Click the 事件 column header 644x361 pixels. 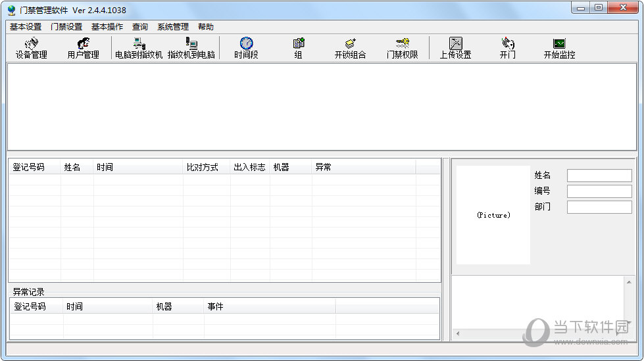[x=270, y=306]
